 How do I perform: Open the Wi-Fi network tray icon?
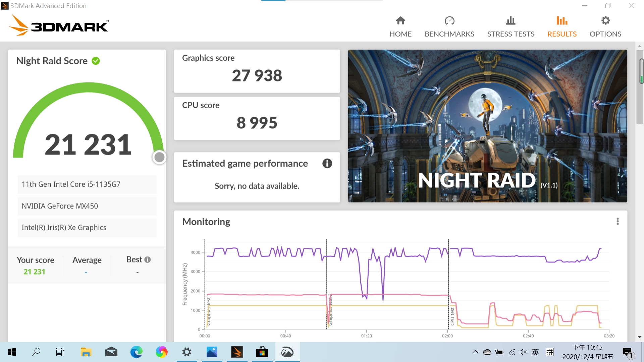(512, 352)
